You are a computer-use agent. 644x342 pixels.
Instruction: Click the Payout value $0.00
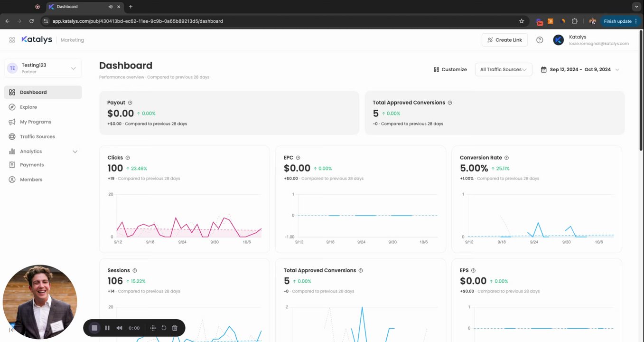(x=121, y=113)
